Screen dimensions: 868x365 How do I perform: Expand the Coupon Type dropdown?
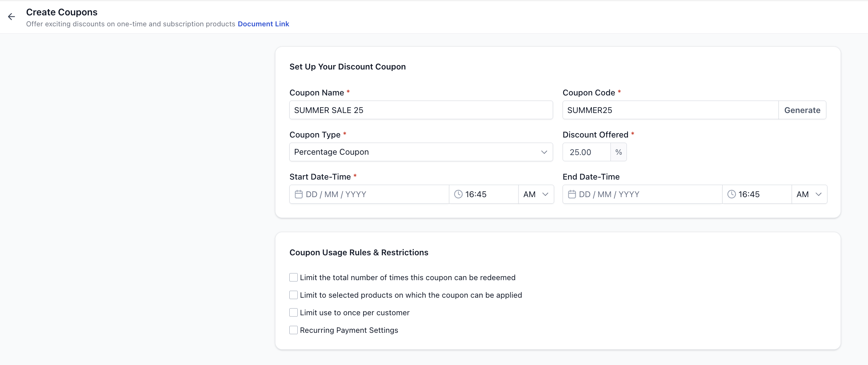[421, 152]
